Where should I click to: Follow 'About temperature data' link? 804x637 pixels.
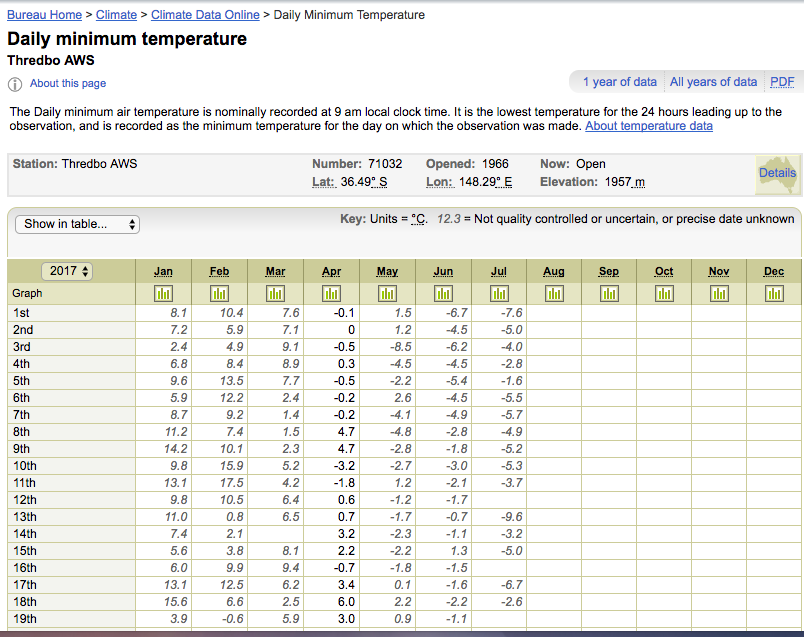pyautogui.click(x=648, y=126)
